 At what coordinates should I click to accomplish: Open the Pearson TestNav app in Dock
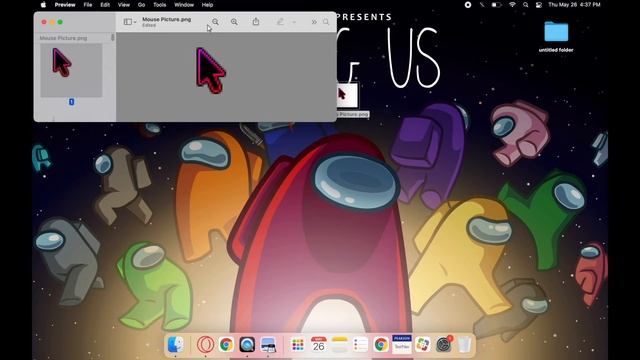click(402, 344)
